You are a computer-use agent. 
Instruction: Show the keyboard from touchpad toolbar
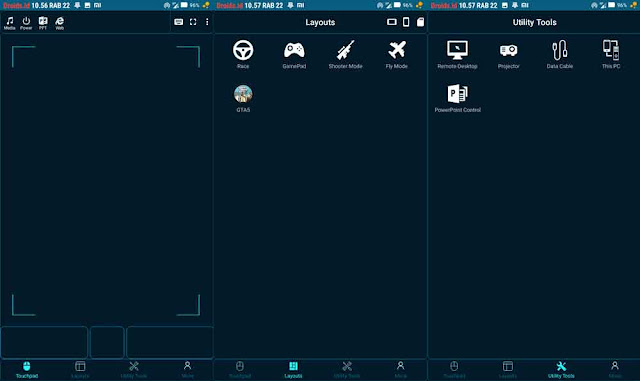[178, 22]
